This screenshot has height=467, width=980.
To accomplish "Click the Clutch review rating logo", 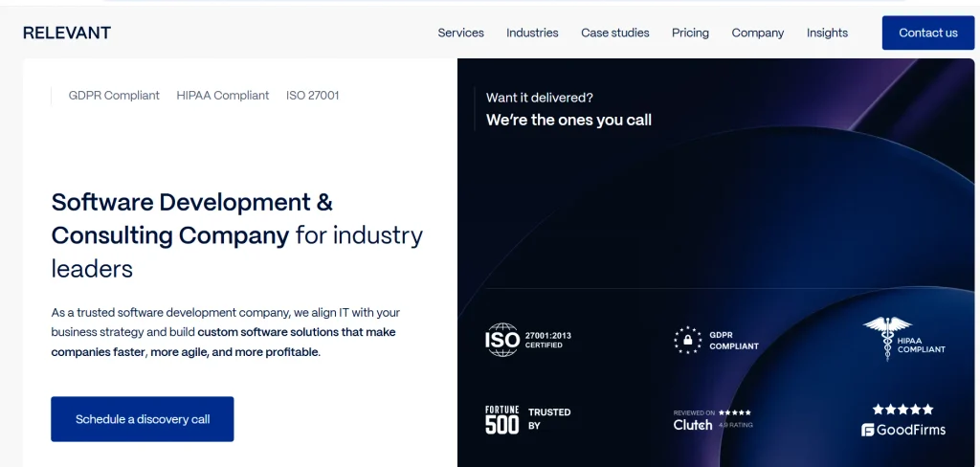I will (713, 420).
